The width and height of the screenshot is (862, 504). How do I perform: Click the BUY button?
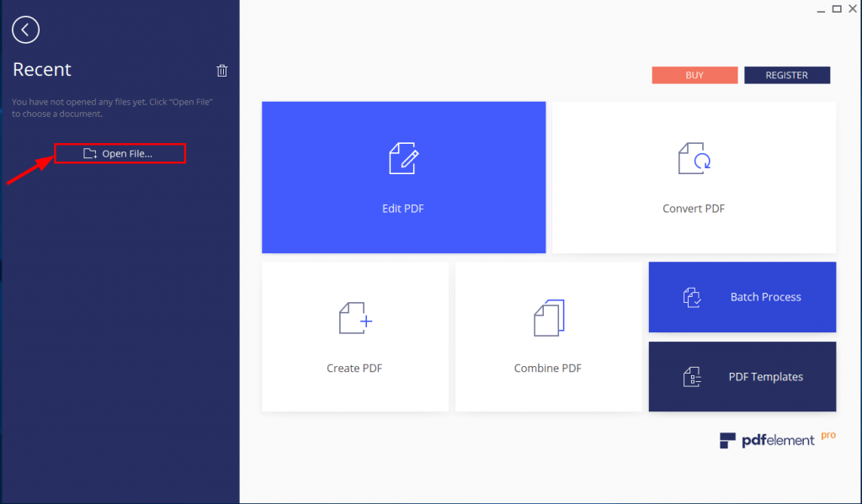694,75
